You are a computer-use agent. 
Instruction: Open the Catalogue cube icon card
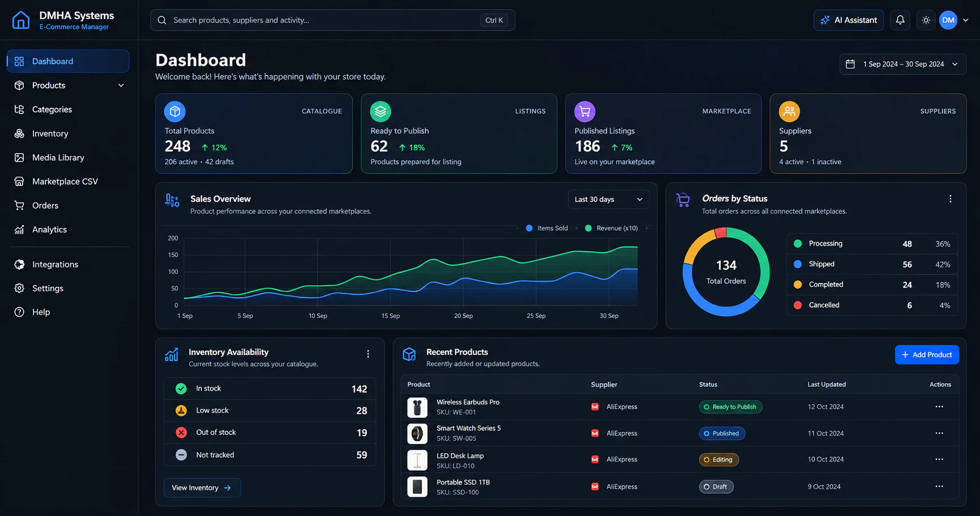coord(175,112)
